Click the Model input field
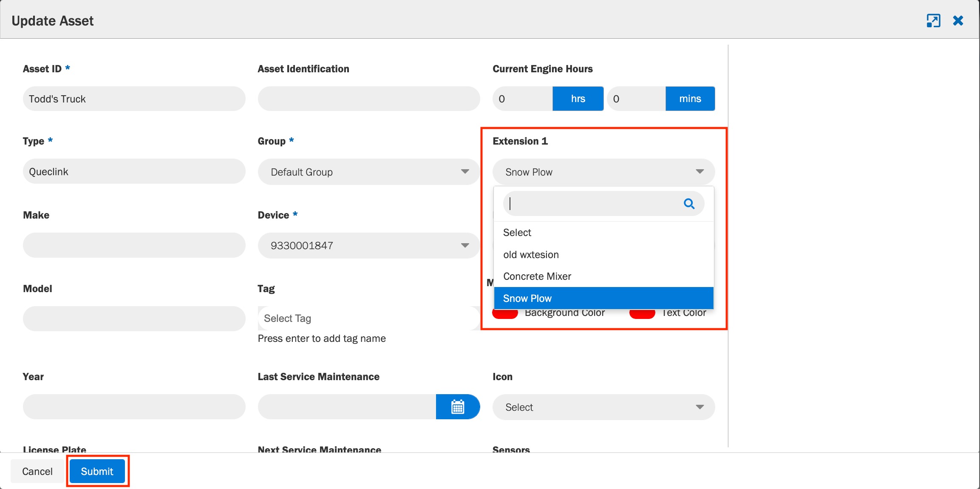The width and height of the screenshot is (980, 489). coord(134,318)
